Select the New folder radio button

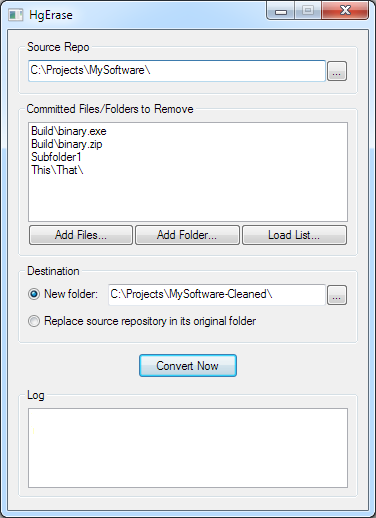coord(34,294)
